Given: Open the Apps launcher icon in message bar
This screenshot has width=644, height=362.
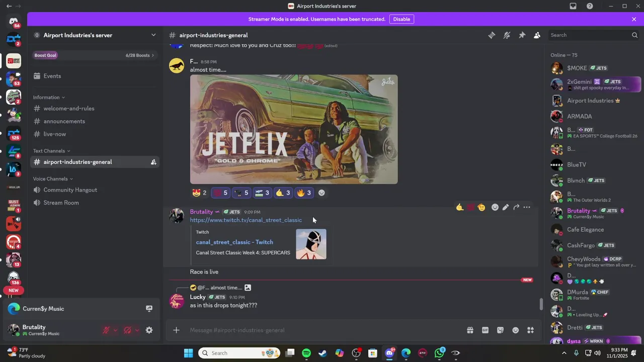Looking at the screenshot, I should [x=530, y=330].
